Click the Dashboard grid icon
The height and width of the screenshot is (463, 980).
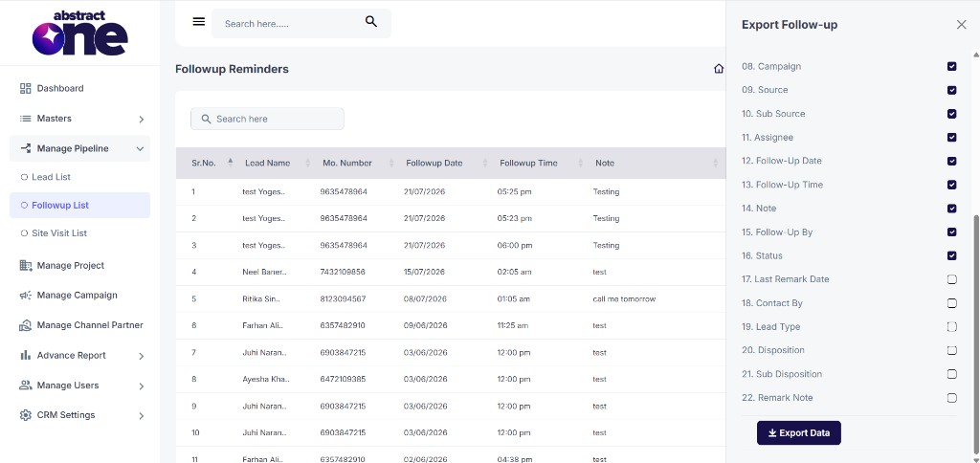pyautogui.click(x=26, y=88)
